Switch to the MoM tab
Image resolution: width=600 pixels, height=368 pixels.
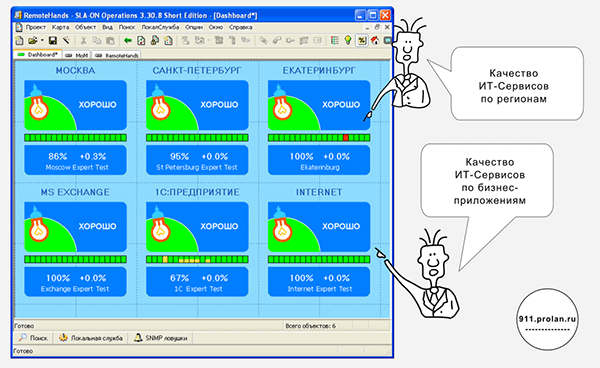77,55
